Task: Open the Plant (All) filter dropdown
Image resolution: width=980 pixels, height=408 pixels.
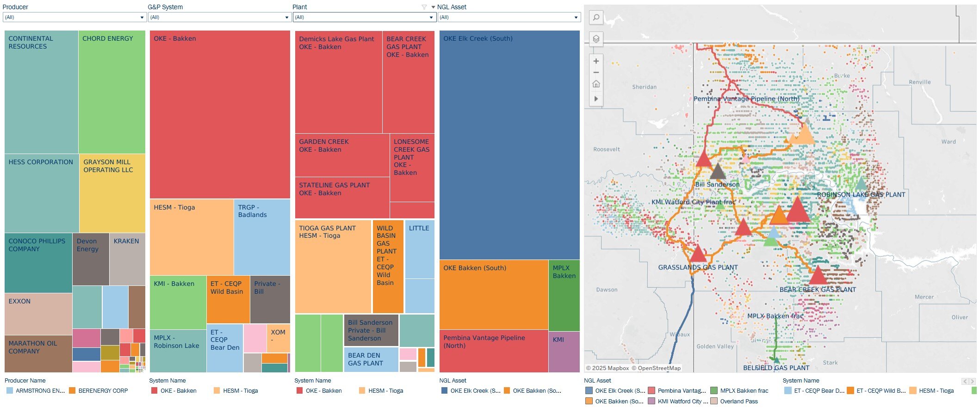Action: pos(365,17)
